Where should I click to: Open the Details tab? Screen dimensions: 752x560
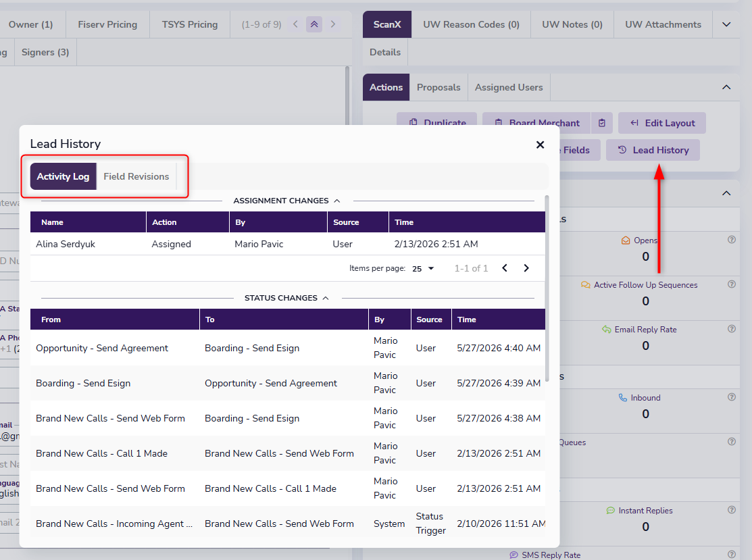(385, 52)
